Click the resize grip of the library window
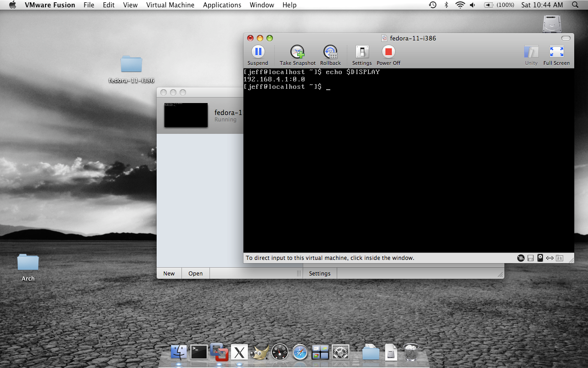The height and width of the screenshot is (368, 588). (x=500, y=275)
